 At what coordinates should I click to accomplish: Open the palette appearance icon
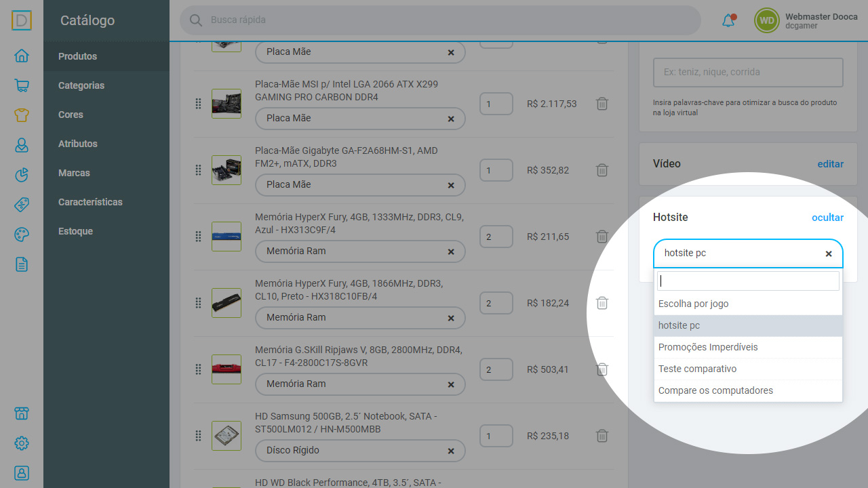coord(22,235)
